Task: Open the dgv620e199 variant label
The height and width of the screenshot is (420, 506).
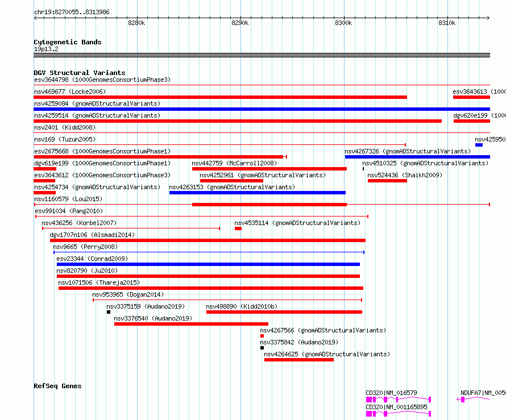Action: (479, 115)
